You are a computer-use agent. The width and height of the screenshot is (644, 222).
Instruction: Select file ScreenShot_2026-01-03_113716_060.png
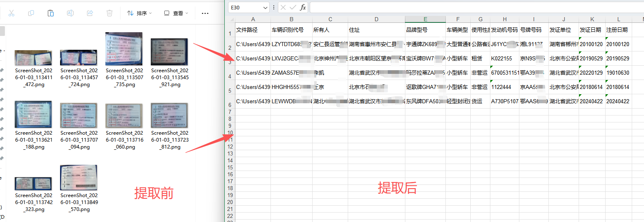click(124, 127)
